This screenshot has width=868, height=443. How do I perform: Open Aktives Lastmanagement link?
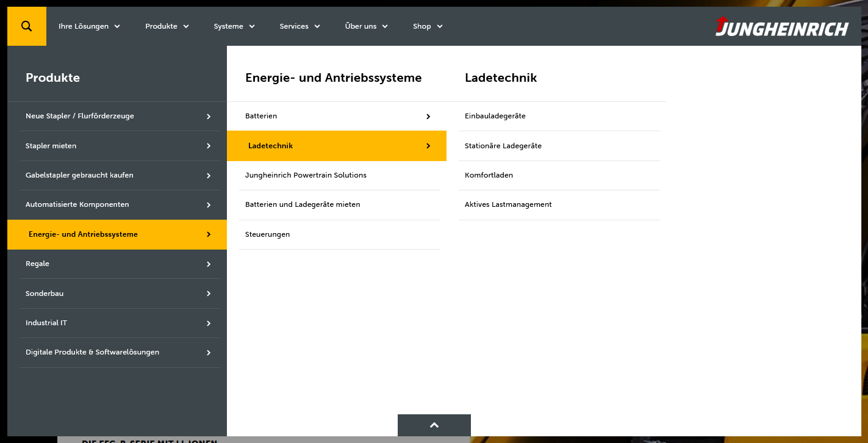tap(508, 204)
